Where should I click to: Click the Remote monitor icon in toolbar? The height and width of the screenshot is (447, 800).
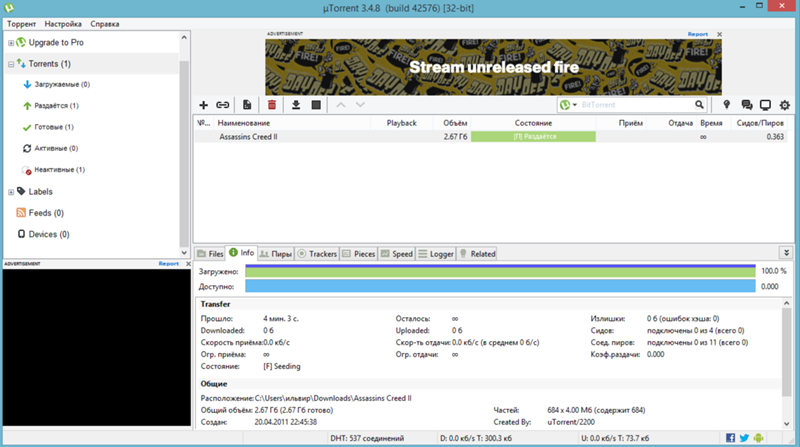(765, 105)
